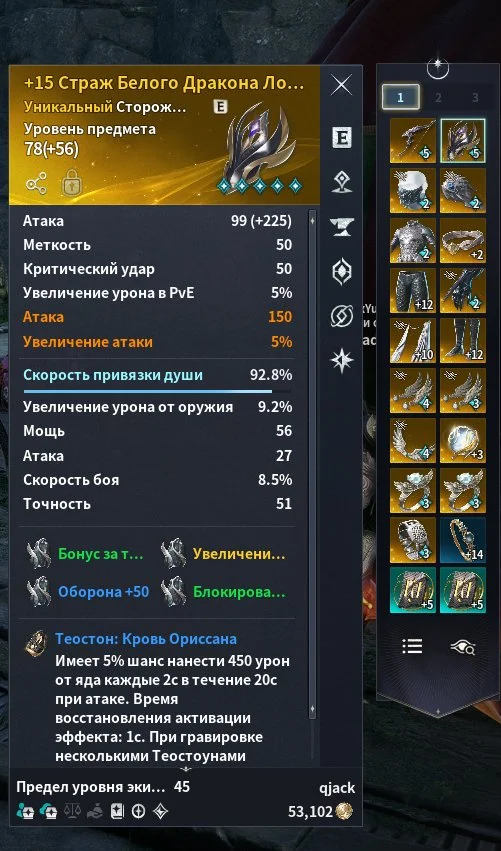Select the +14 bracelet equipment slot
Viewport: 501px width, 851px height.
click(x=463, y=541)
